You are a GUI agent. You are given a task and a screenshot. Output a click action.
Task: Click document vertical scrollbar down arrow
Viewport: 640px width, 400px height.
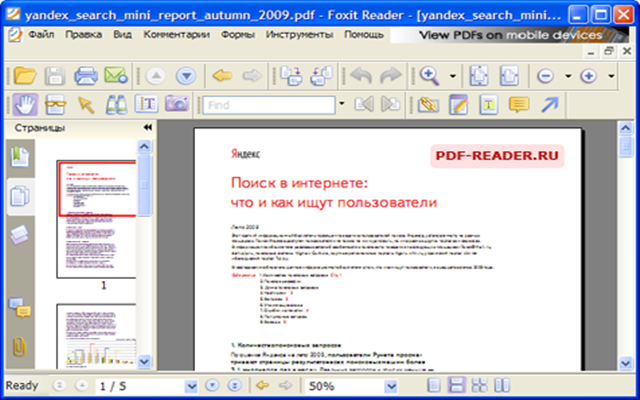[626, 362]
